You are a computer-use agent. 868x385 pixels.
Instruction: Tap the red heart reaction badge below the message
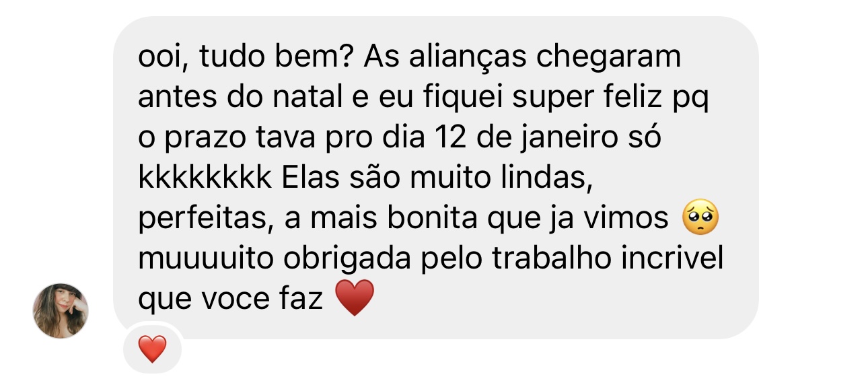[153, 349]
